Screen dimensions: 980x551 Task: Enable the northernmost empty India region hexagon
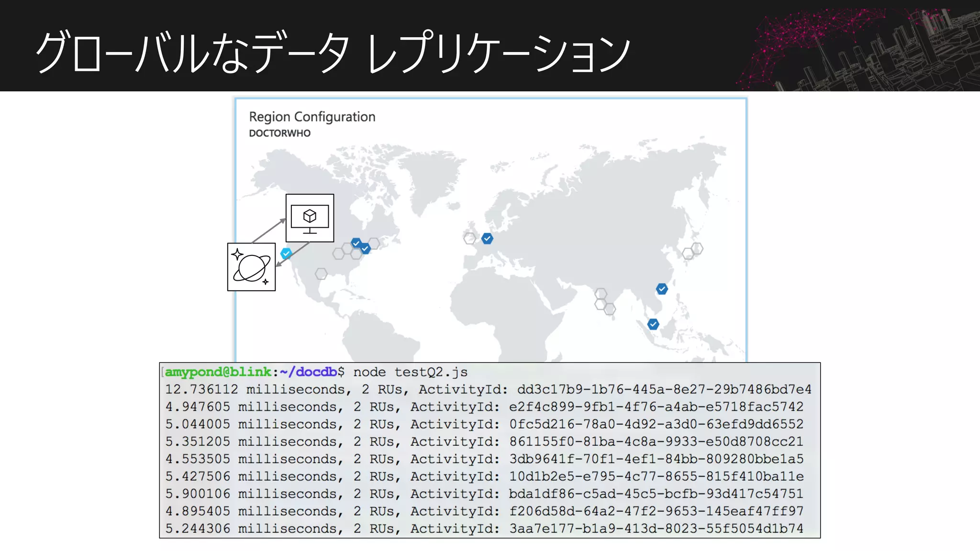(601, 293)
